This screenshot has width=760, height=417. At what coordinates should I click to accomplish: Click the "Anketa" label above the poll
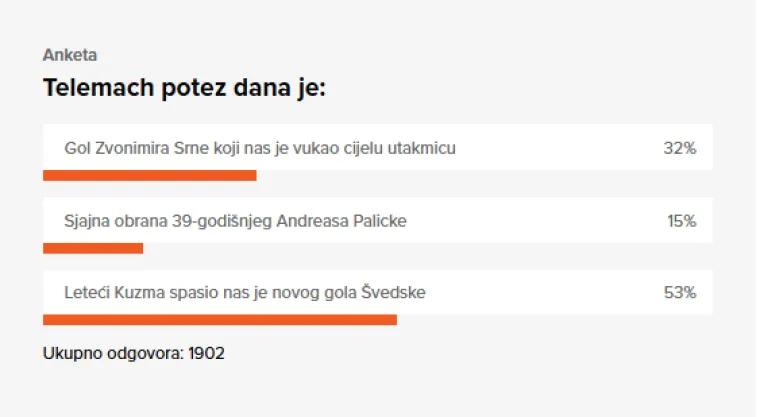pos(70,55)
